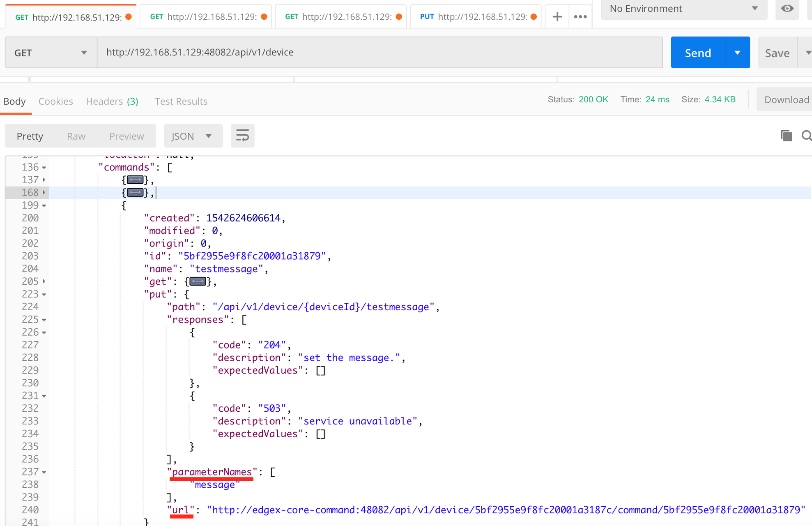This screenshot has height=526, width=812.
Task: Switch to the PUT request tab
Action: pyautogui.click(x=476, y=17)
